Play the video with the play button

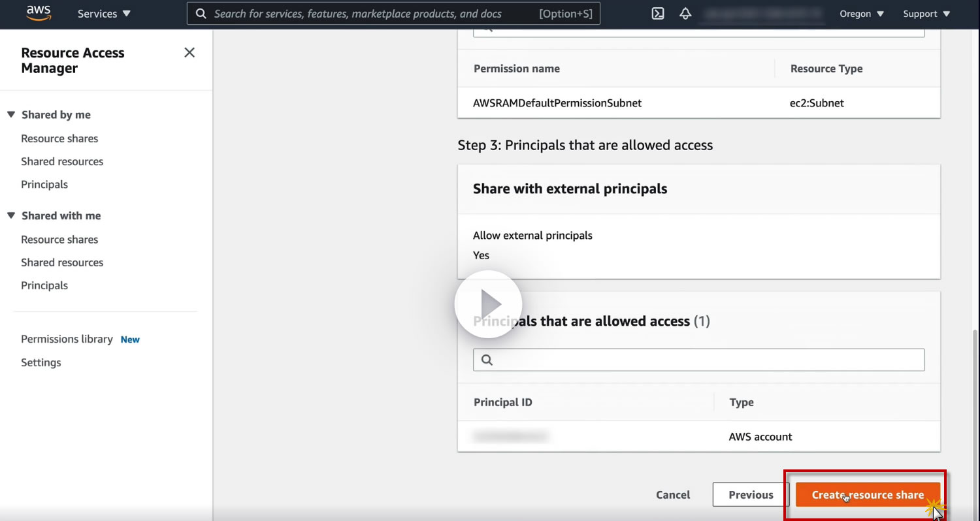point(488,304)
